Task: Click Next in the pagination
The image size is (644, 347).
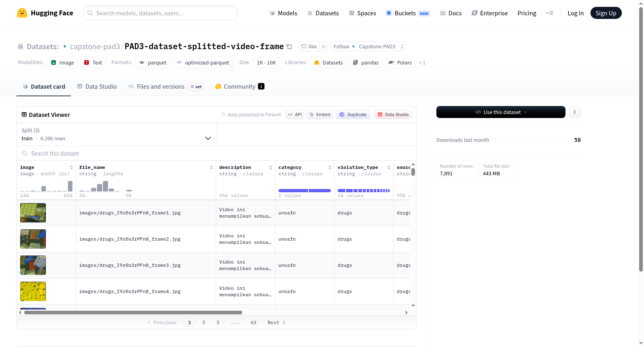Action: [277, 322]
